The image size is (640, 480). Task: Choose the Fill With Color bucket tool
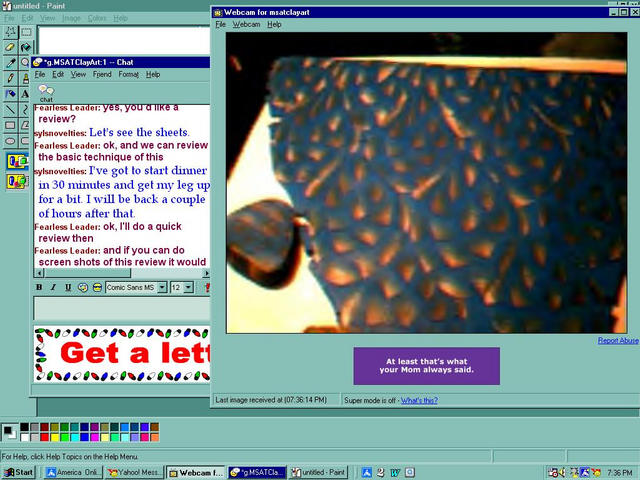[26, 47]
